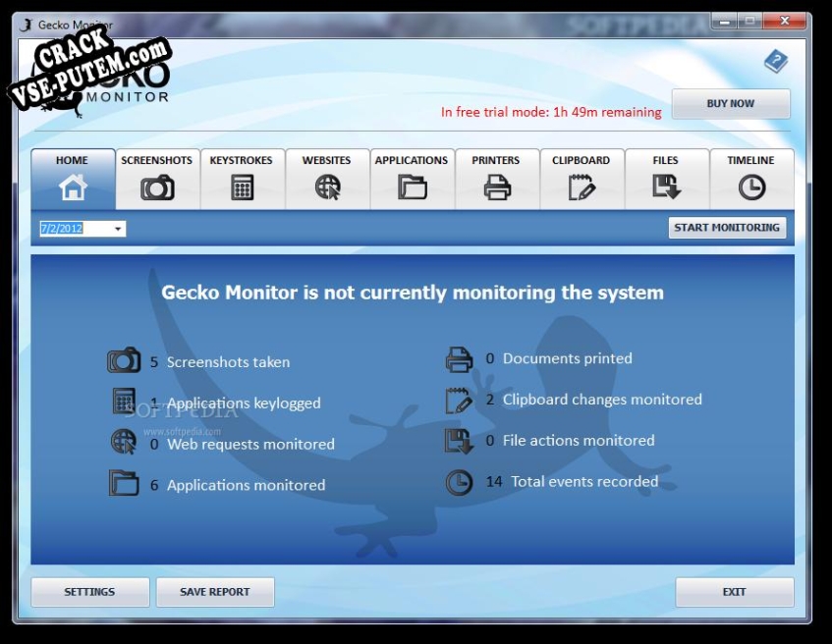Click the download icon beside File actions
The height and width of the screenshot is (644, 832).
pos(459,441)
